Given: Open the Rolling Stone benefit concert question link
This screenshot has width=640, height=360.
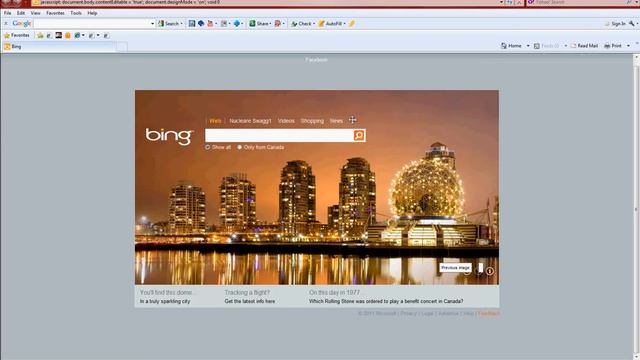Looking at the screenshot, I should point(386,301).
